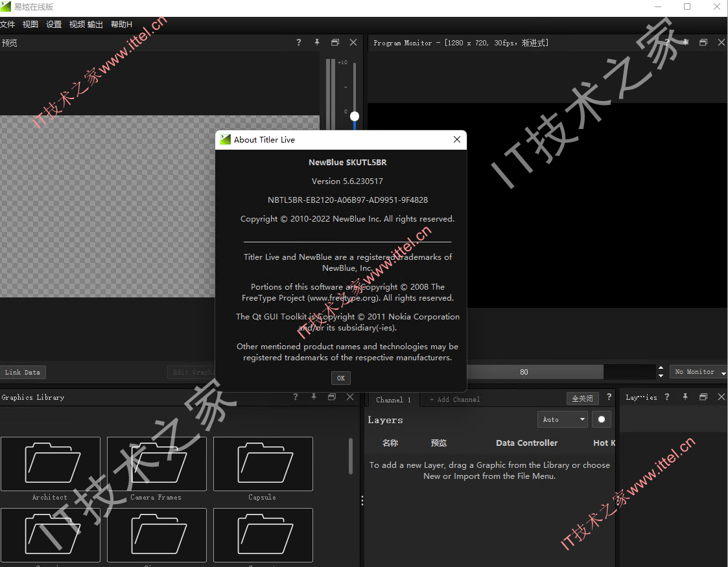Click the Version 5.6.230517 text

coord(347,181)
